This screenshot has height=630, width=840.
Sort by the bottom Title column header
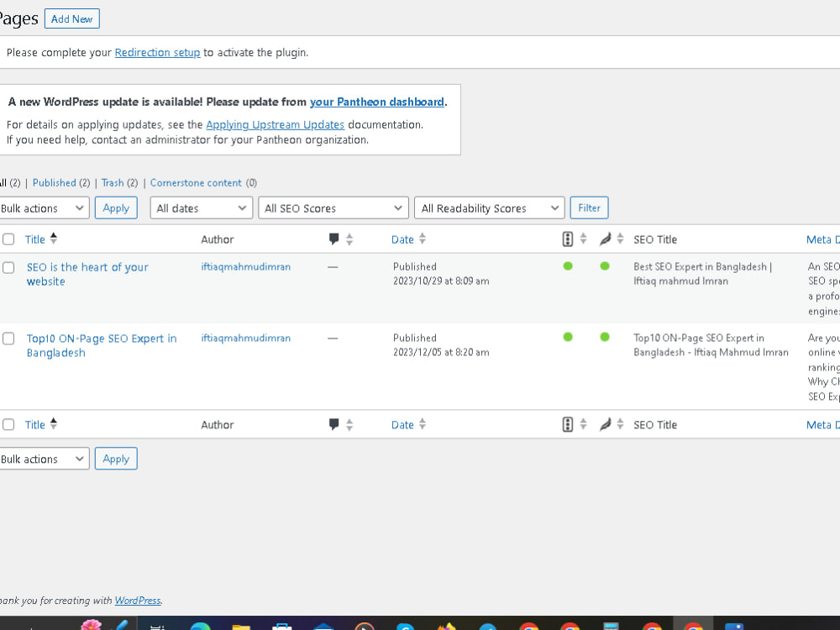point(34,425)
